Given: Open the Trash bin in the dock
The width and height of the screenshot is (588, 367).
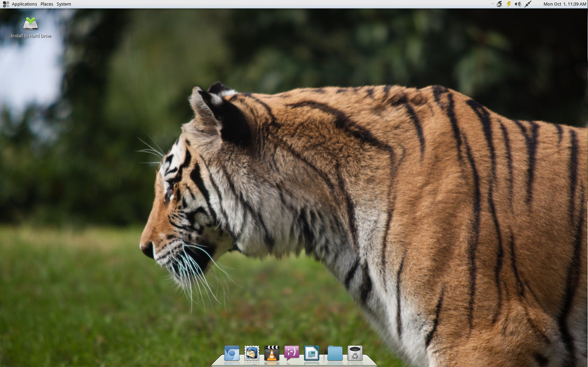Looking at the screenshot, I should click(355, 353).
